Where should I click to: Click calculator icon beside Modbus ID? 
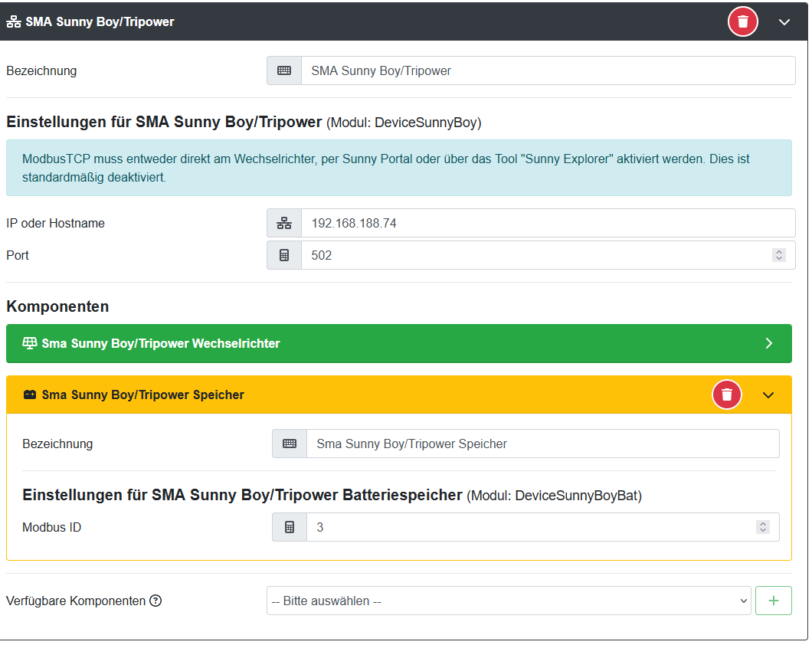pos(290,528)
